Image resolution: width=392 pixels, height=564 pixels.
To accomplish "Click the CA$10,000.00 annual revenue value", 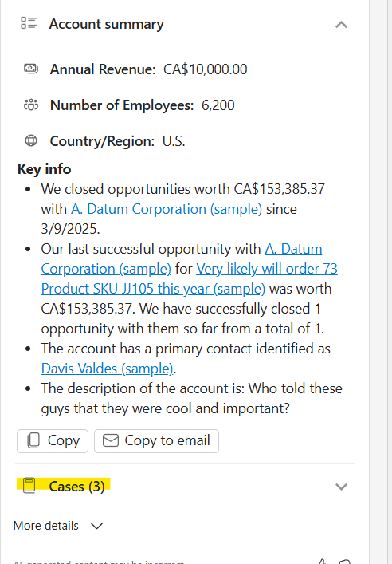I will 205,69.
